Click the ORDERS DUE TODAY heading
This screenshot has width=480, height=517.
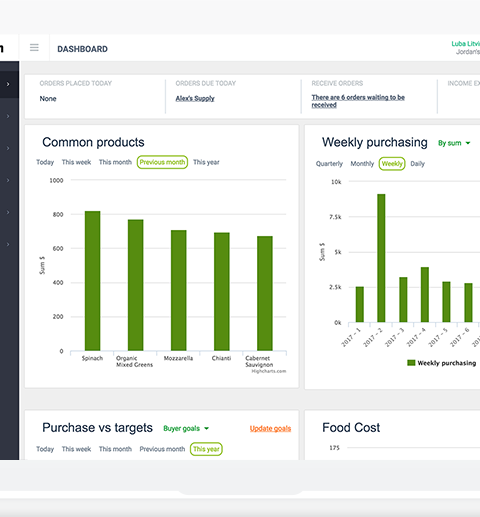pos(206,83)
